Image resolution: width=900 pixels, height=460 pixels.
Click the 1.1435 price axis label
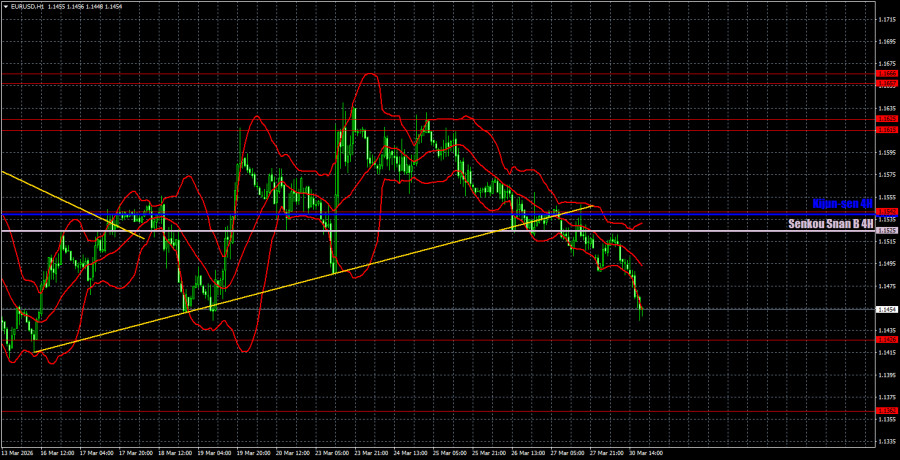(887, 331)
